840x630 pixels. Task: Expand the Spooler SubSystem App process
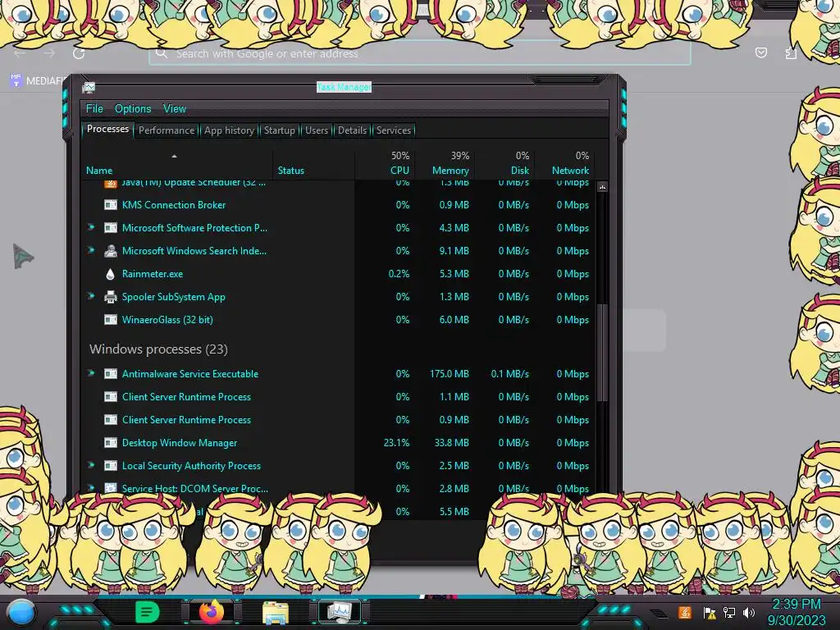tap(91, 296)
